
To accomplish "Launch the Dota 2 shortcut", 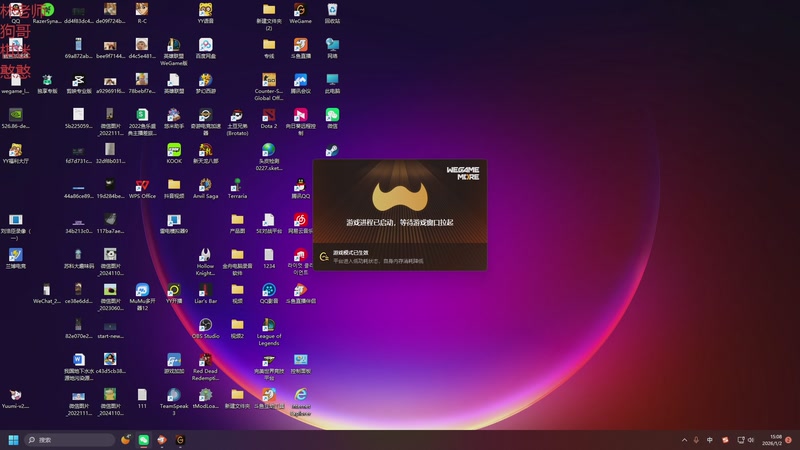I will [x=269, y=118].
